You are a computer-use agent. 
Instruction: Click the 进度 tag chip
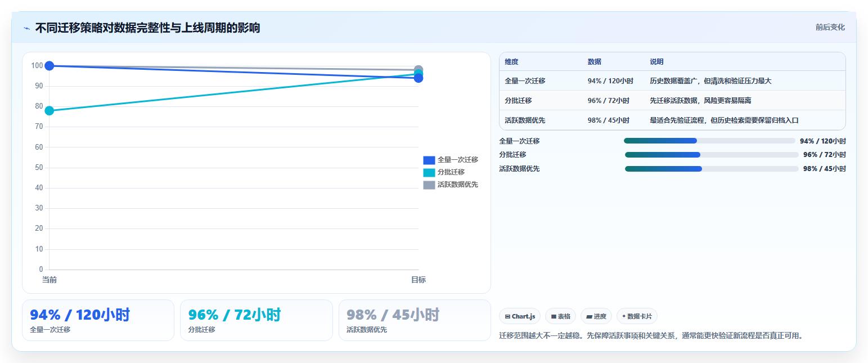596,316
